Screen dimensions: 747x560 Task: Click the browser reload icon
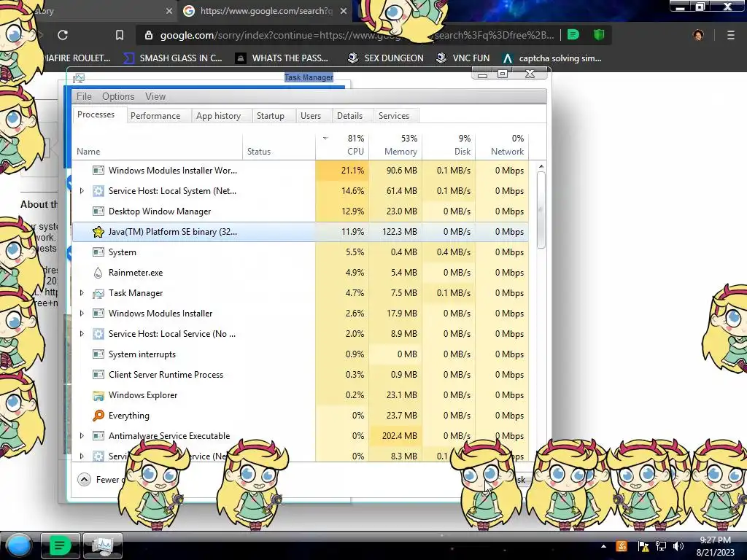pyautogui.click(x=63, y=35)
